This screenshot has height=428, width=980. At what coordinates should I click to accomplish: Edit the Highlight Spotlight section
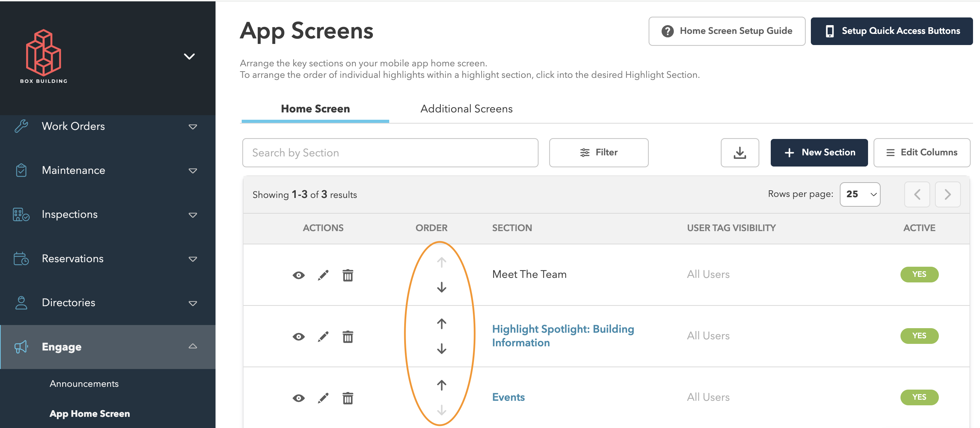click(x=323, y=337)
